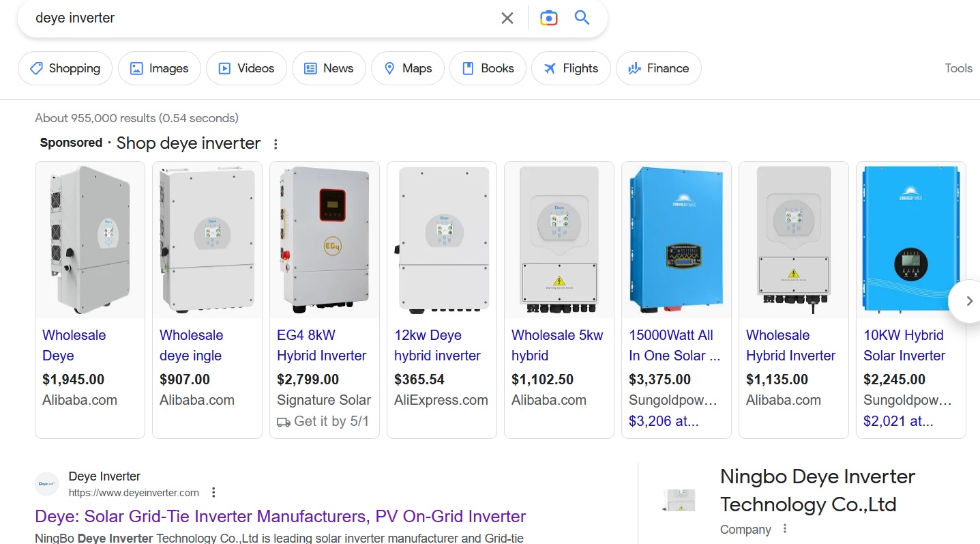980x544 pixels.
Task: Switch to the Images results tab
Action: point(159,68)
